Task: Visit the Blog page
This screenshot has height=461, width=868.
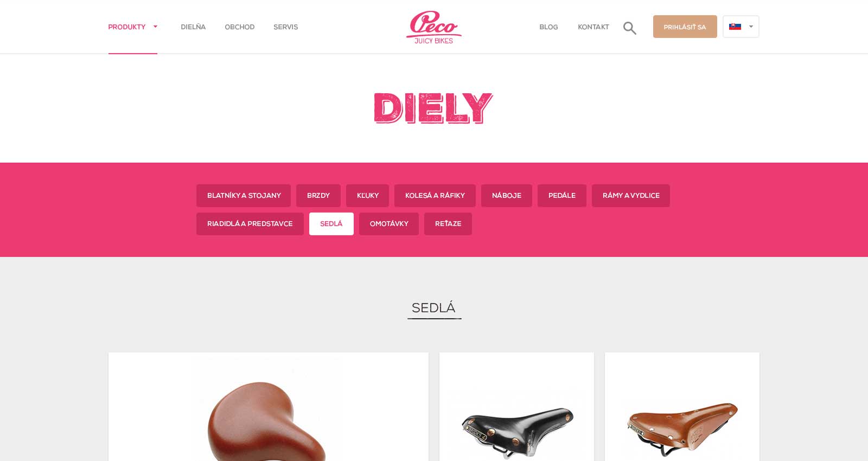Action: pyautogui.click(x=548, y=27)
